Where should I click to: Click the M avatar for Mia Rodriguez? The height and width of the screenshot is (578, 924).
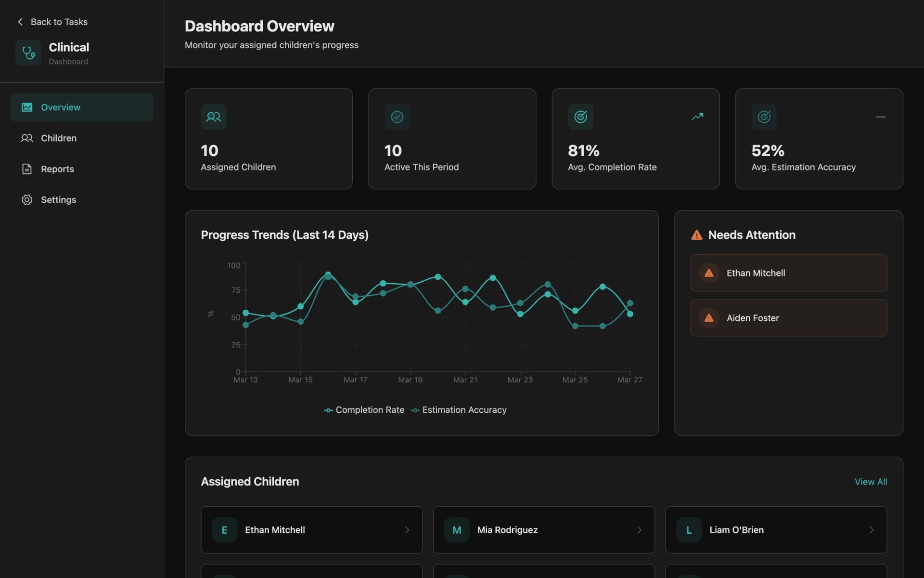click(x=457, y=530)
